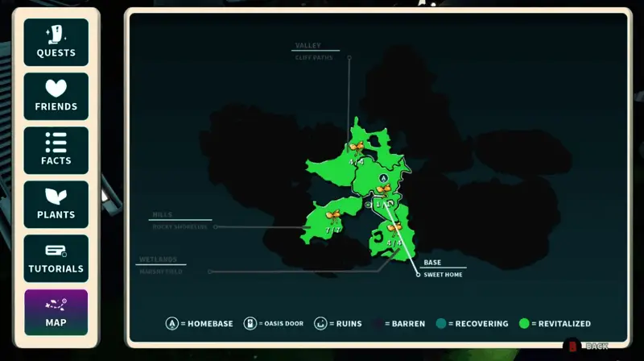Click the Sweet Home base label

(443, 275)
